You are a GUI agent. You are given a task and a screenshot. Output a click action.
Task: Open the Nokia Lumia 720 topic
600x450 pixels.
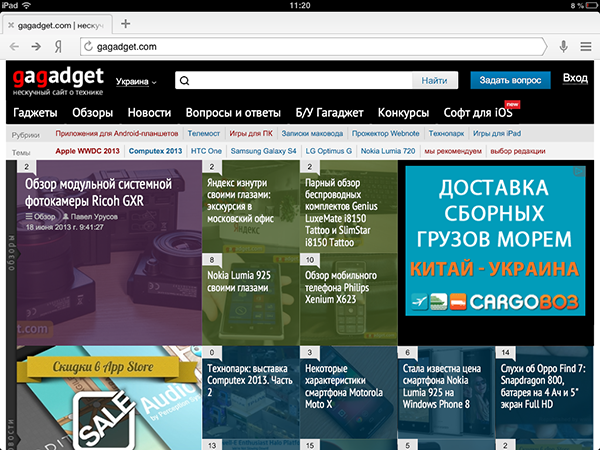point(388,151)
